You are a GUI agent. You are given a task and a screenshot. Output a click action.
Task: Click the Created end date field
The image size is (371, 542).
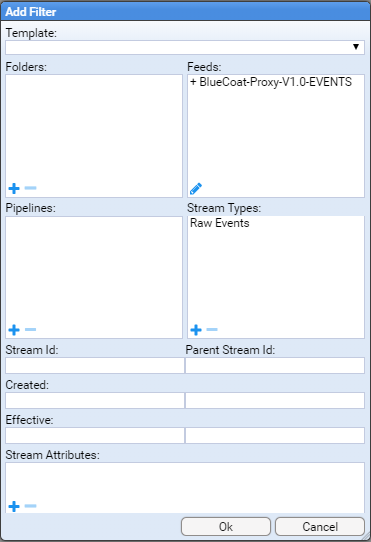275,400
